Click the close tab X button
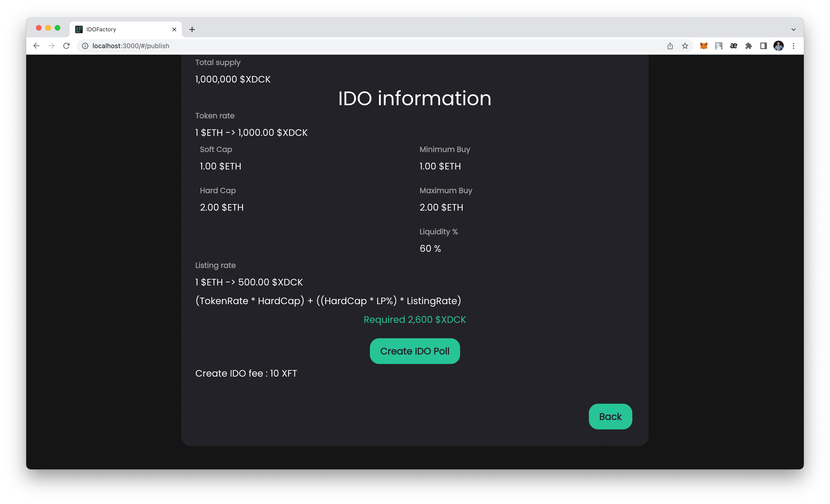 pos(174,29)
